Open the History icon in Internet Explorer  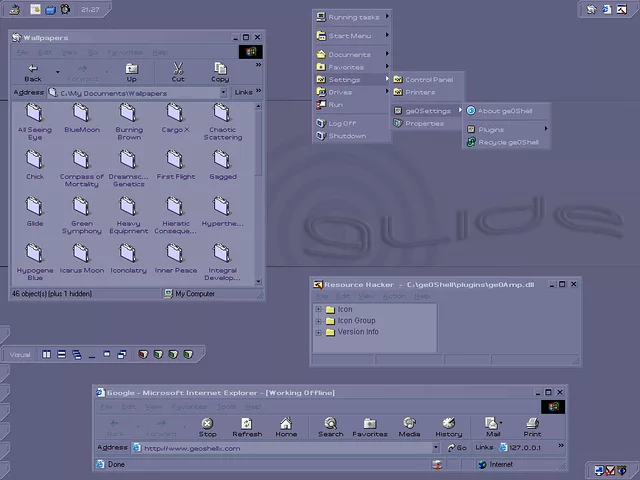(448, 424)
